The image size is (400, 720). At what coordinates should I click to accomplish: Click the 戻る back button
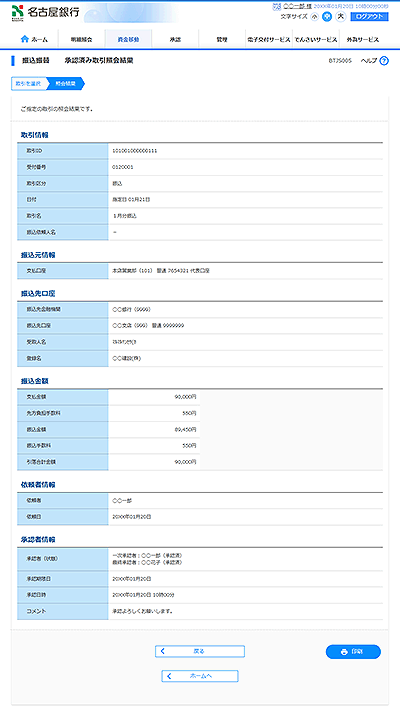click(x=200, y=651)
